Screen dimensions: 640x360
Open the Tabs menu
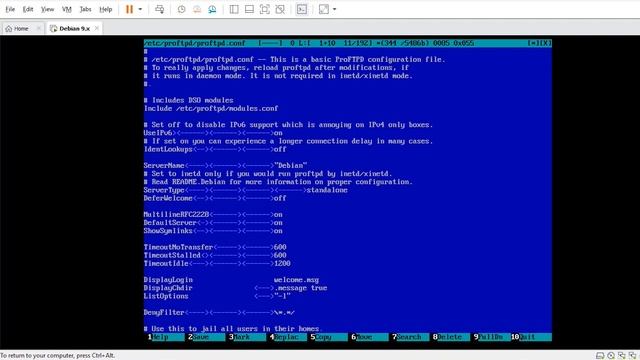point(85,9)
